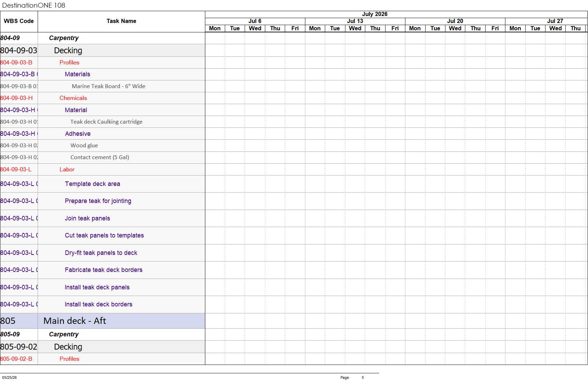Click the Page label in footer
The height and width of the screenshot is (382, 588).
345,377
